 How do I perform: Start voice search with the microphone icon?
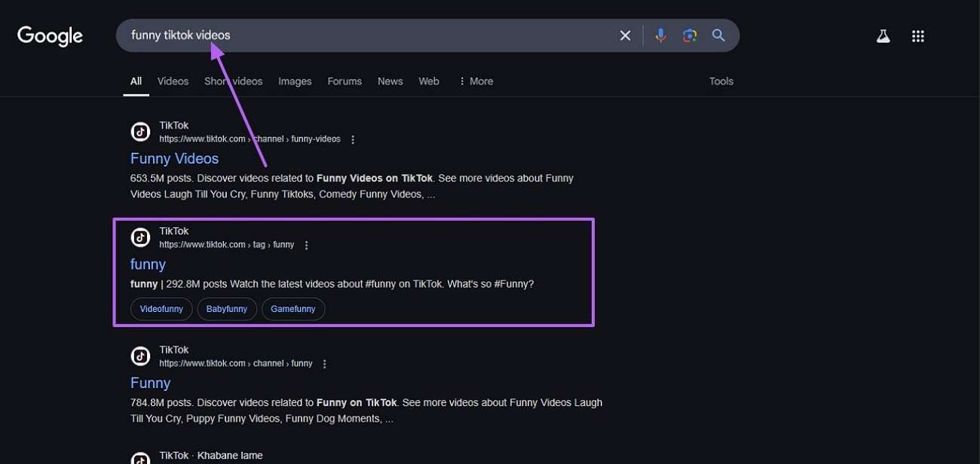tap(660, 35)
